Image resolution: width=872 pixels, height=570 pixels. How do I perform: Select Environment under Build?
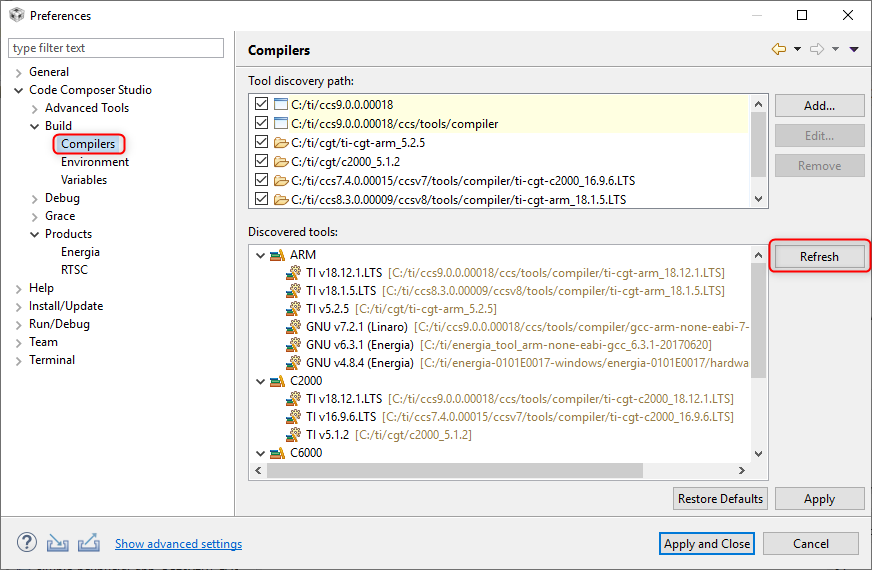point(95,162)
